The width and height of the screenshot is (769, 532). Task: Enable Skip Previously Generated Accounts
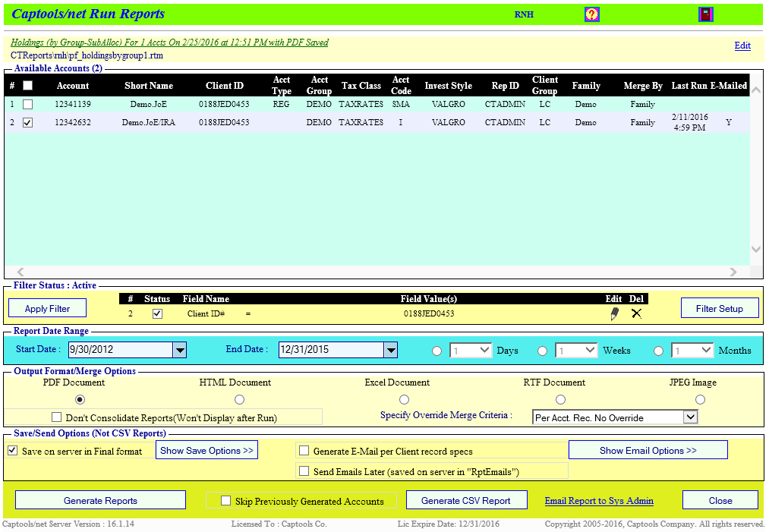point(224,499)
